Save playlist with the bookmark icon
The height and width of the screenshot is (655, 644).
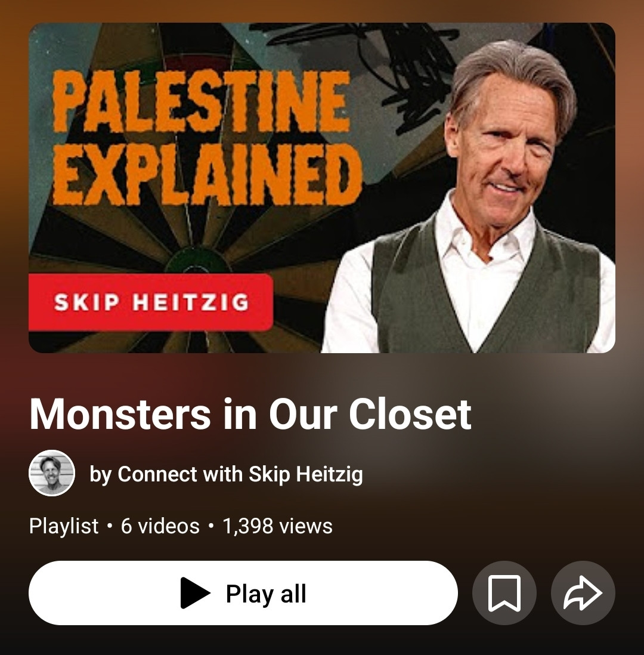(x=504, y=593)
